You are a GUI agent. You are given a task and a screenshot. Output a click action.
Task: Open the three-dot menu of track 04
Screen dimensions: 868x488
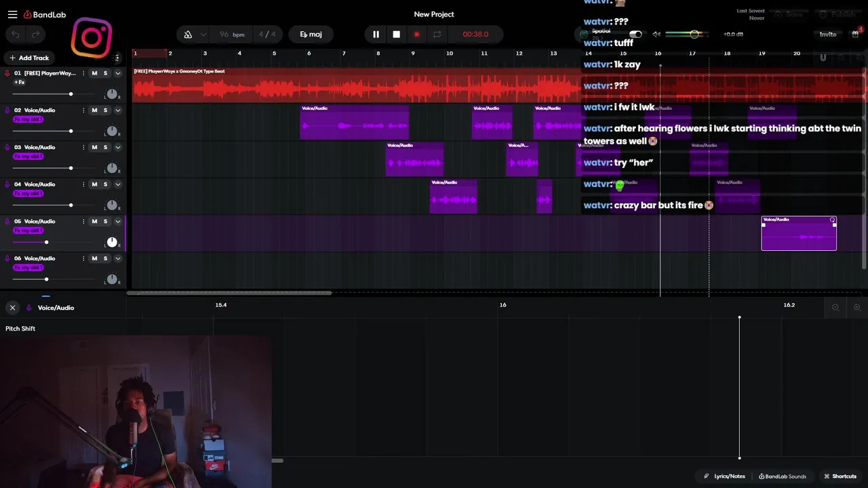[x=83, y=184]
